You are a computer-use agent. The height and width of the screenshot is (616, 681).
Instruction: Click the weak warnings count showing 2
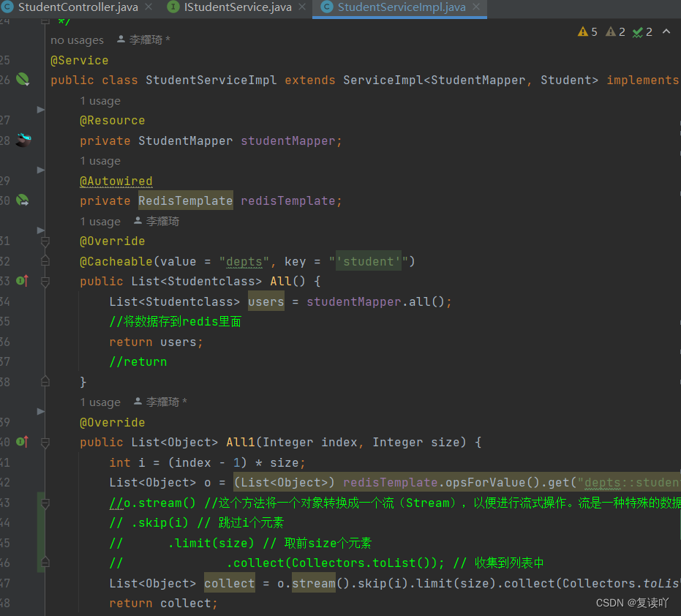point(615,31)
